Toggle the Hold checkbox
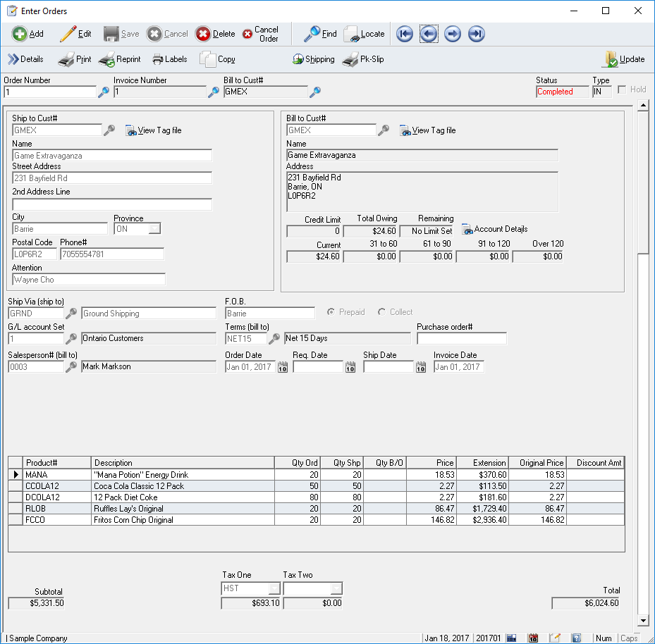Image resolution: width=655 pixels, height=644 pixels. coord(623,90)
